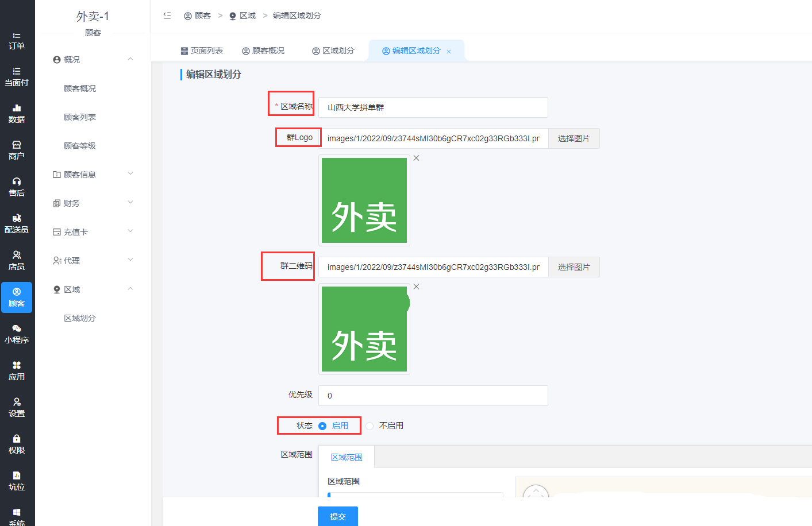The image size is (812, 526).
Task: Expand the 财务 menu group
Action: [x=130, y=203]
